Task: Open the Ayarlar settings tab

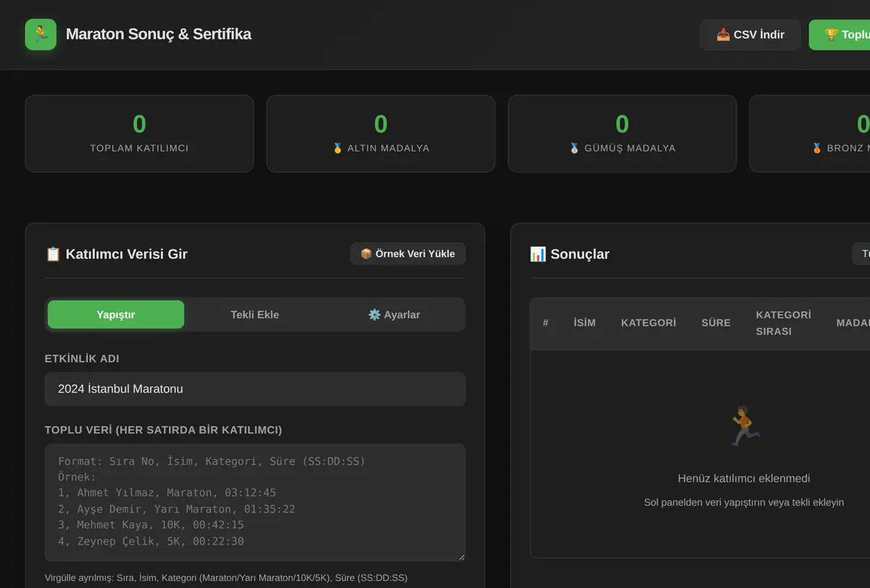Action: (x=394, y=315)
